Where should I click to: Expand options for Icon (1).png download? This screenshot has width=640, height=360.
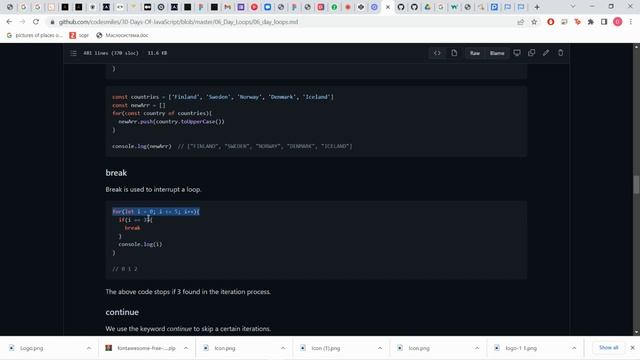point(380,348)
